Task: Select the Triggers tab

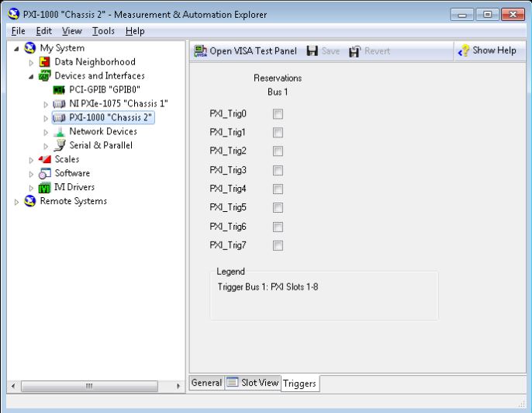Action: [299, 383]
